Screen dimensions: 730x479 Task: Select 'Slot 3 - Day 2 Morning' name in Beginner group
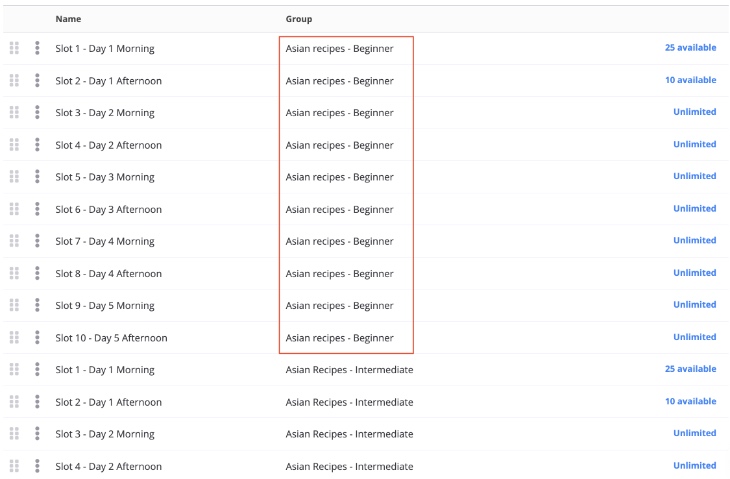coord(105,113)
